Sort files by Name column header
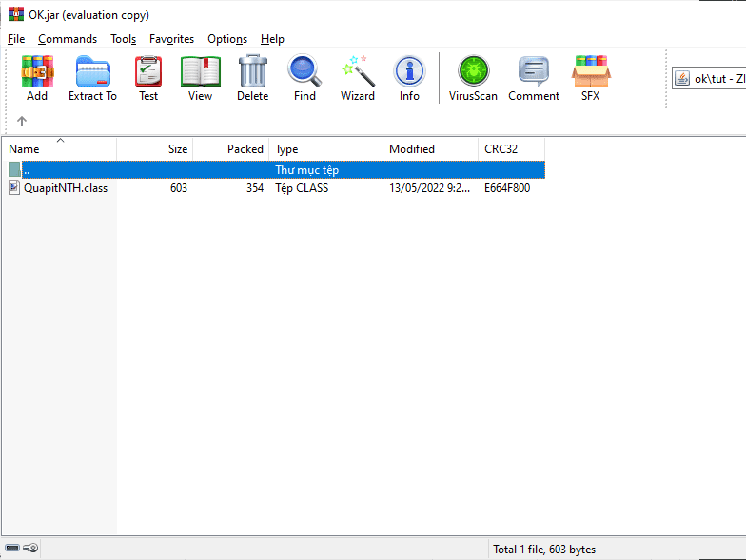The height and width of the screenshot is (560, 746). tap(57, 149)
